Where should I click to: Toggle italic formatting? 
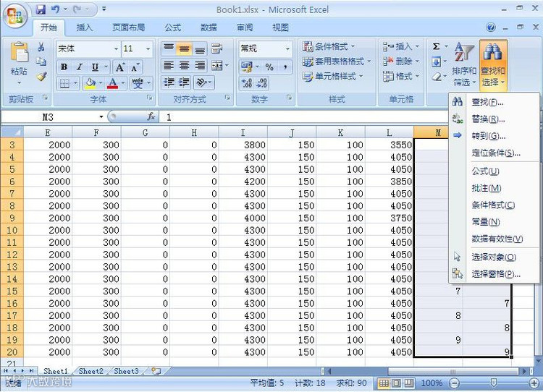[80, 67]
